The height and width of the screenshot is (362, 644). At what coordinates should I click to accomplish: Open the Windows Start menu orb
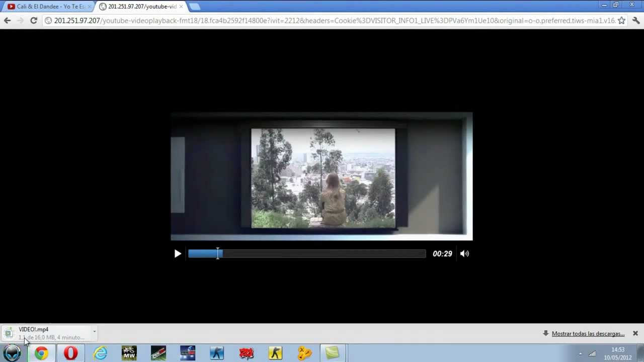tap(12, 353)
